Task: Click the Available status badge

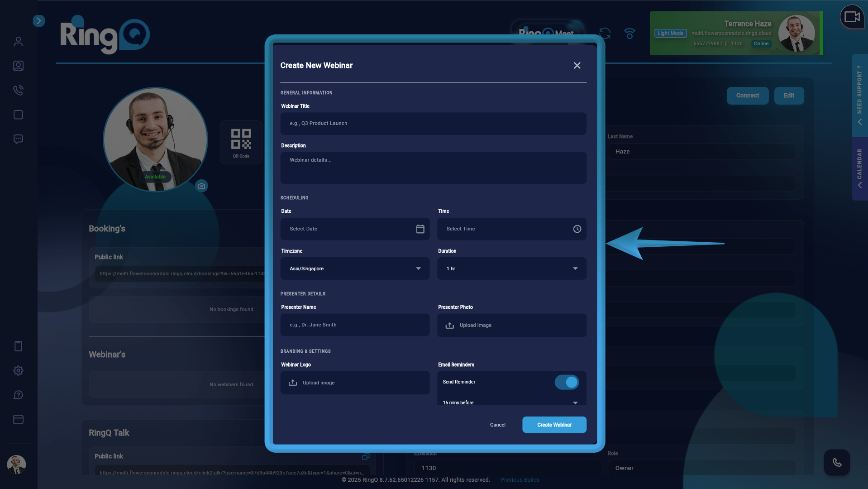Action: (x=155, y=177)
